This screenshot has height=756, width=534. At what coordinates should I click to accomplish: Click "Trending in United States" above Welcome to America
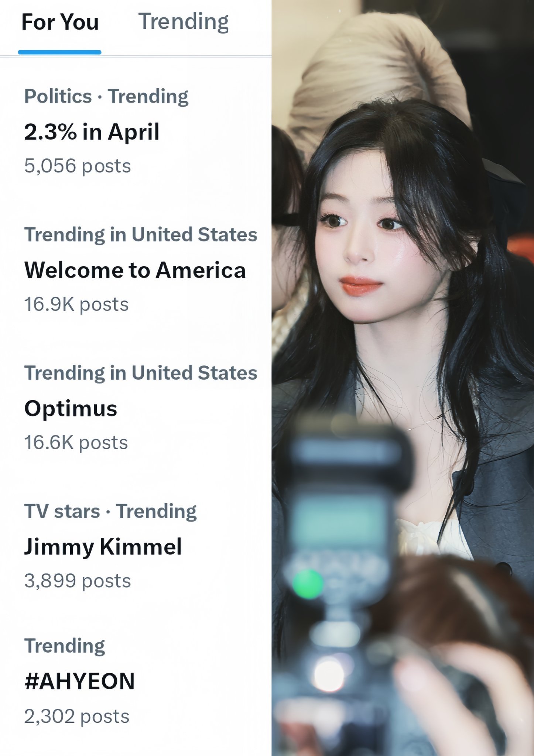tap(141, 235)
